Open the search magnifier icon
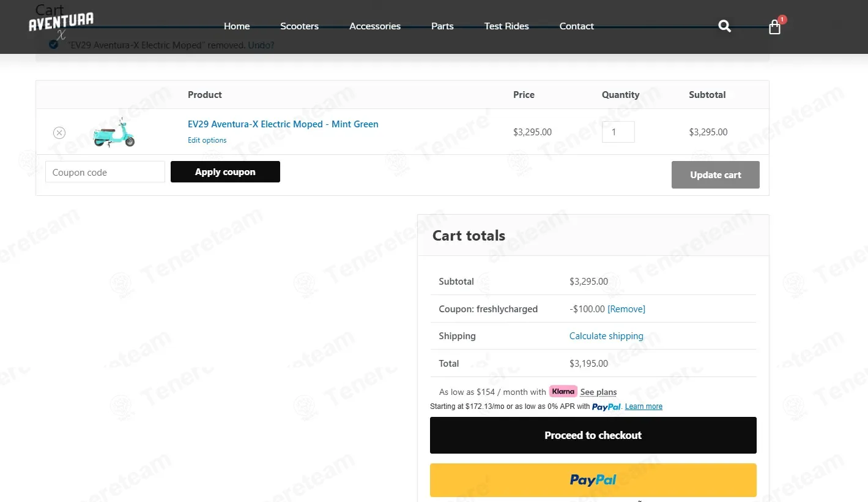Image resolution: width=868 pixels, height=502 pixels. (724, 26)
